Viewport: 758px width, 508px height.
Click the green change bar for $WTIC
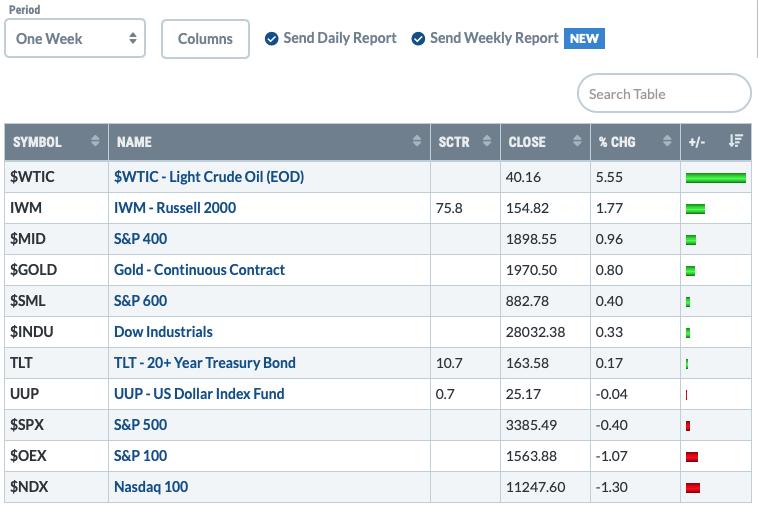[x=715, y=178]
